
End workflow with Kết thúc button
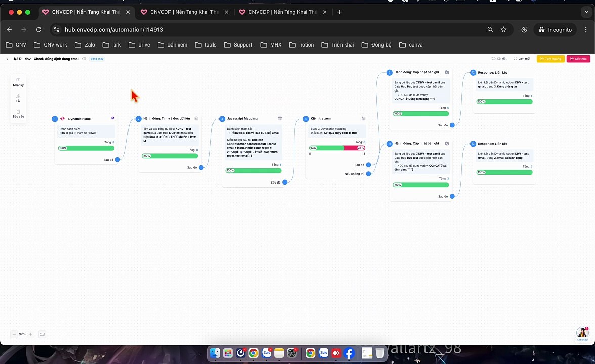578,59
